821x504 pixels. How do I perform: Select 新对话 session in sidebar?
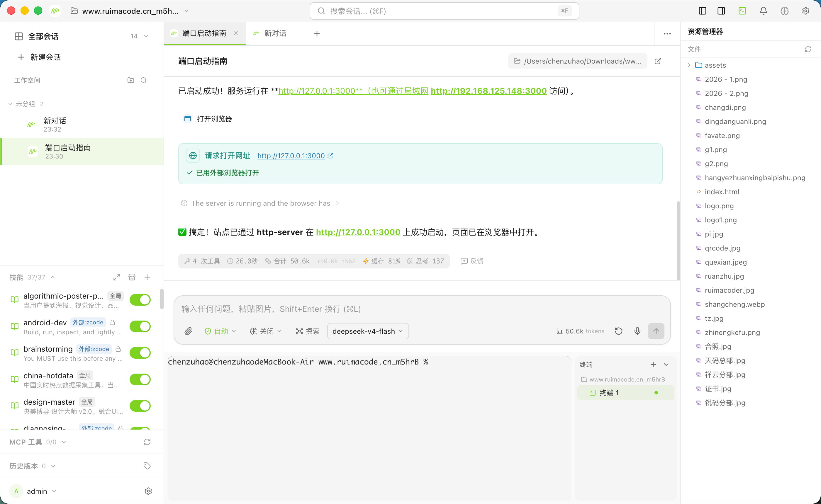(82, 124)
